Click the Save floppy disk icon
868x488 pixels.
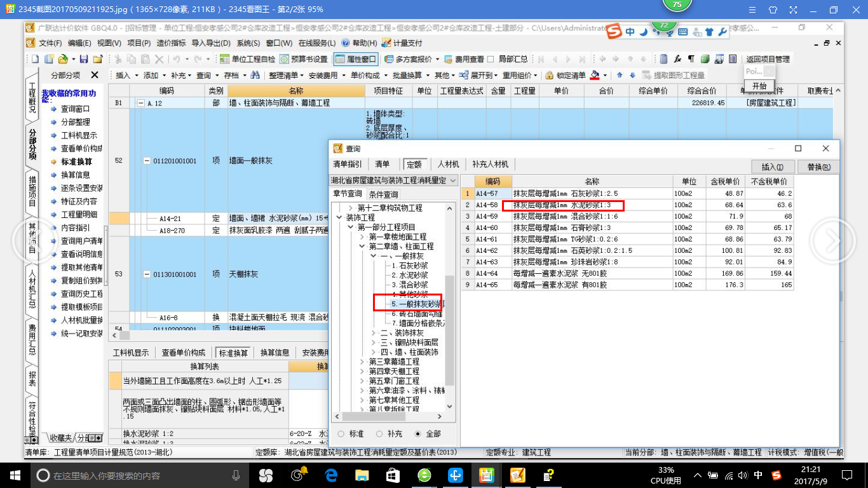coord(83,59)
